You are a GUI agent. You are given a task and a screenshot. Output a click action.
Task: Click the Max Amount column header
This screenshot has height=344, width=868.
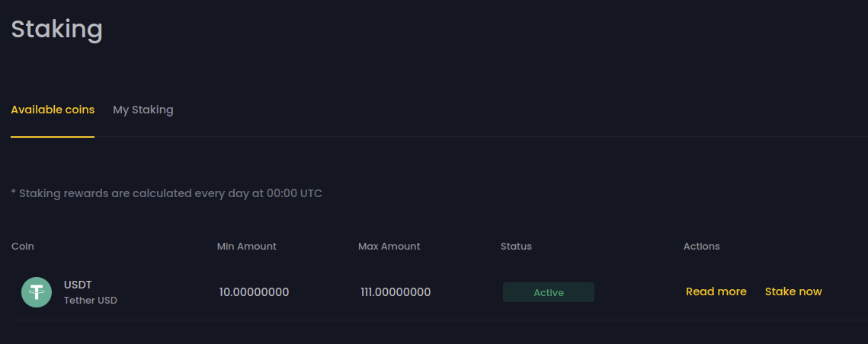(x=389, y=247)
